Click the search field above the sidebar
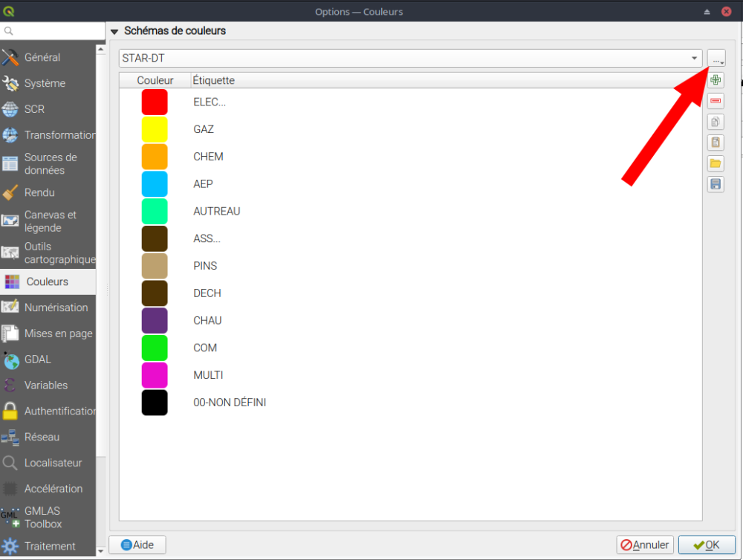Viewport: 743px width, 560px height. coord(52,31)
